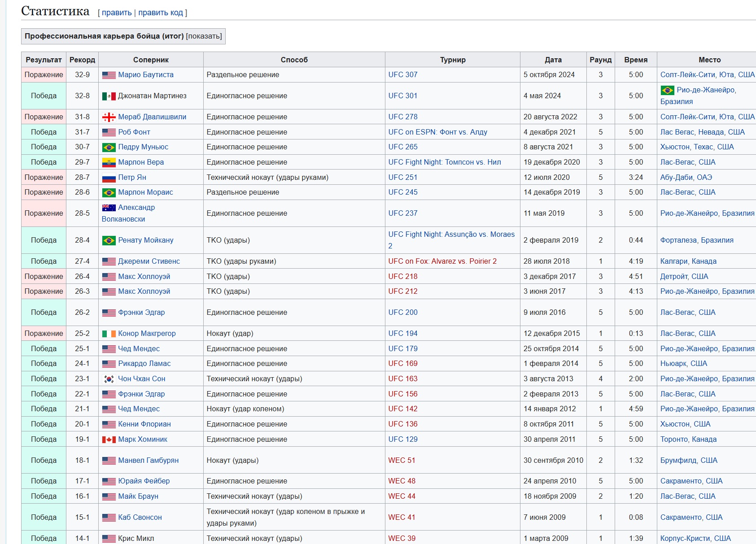The image size is (756, 544).
Task: Open the править section edit link
Action: pos(117,13)
